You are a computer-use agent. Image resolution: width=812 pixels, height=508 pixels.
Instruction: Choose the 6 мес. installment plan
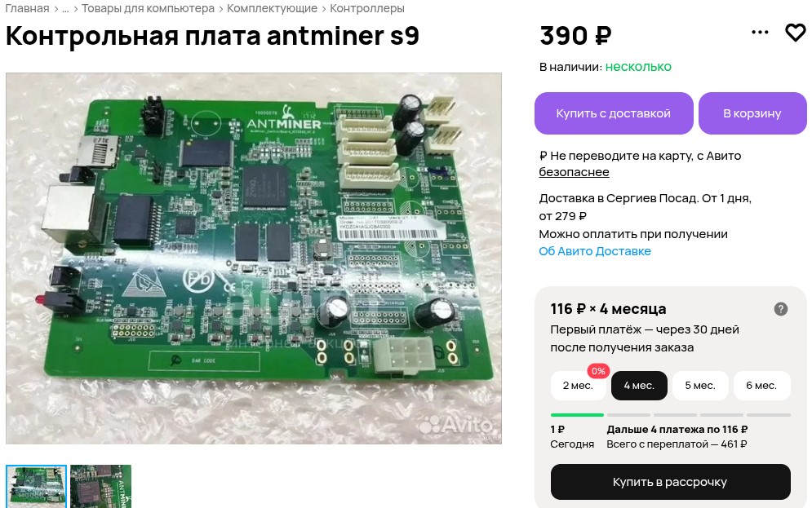pyautogui.click(x=761, y=386)
